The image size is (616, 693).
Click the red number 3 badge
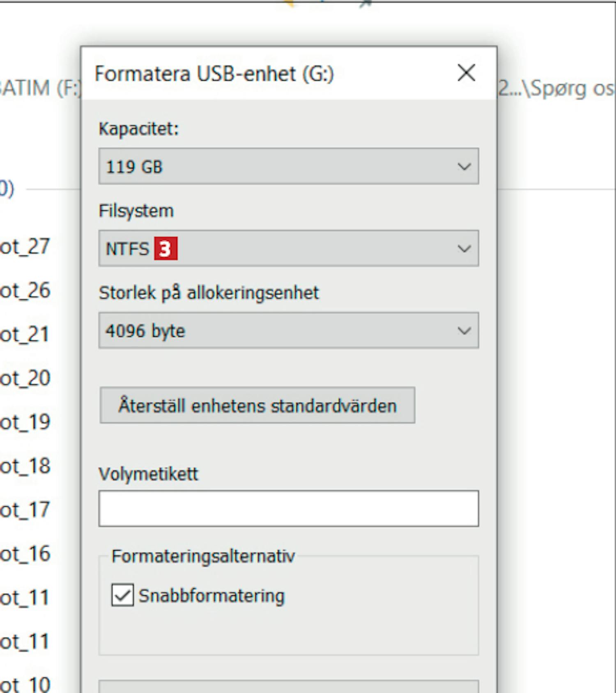(165, 248)
